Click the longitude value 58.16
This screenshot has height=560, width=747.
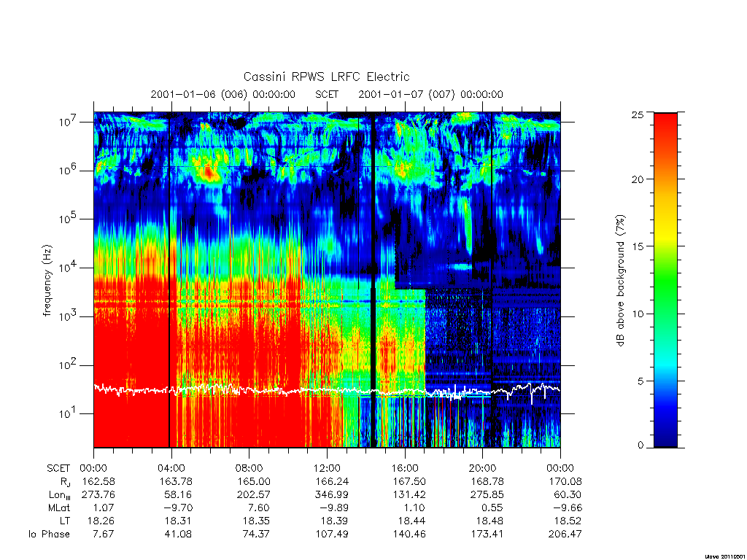tap(178, 495)
